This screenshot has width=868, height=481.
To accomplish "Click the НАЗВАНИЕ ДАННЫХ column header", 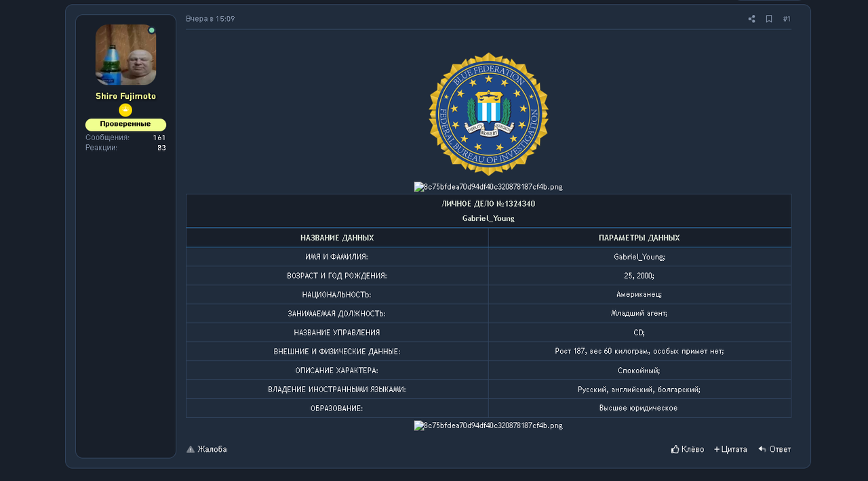I will coord(337,238).
